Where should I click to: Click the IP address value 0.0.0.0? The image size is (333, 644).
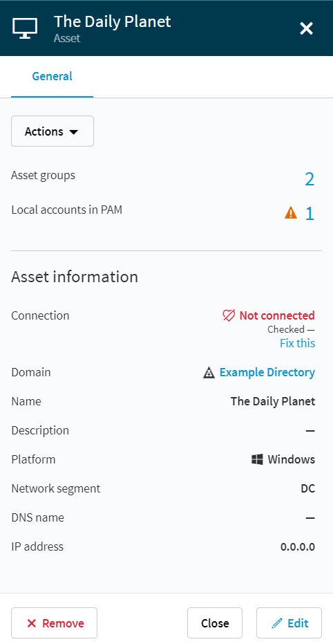click(298, 546)
